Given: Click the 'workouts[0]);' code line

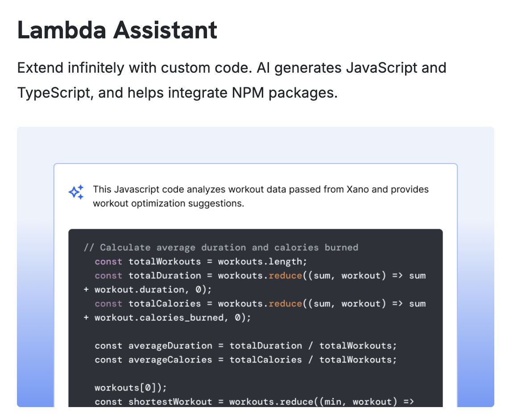Looking at the screenshot, I should click(x=130, y=387).
